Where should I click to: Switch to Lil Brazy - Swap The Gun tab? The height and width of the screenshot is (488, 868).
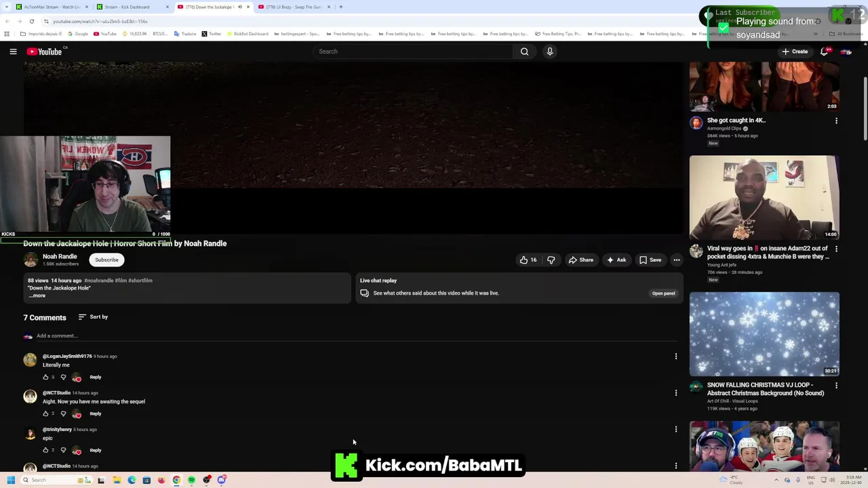coord(295,7)
